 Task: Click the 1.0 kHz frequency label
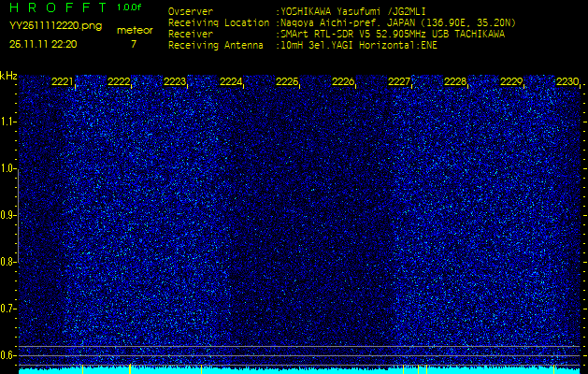(x=7, y=168)
